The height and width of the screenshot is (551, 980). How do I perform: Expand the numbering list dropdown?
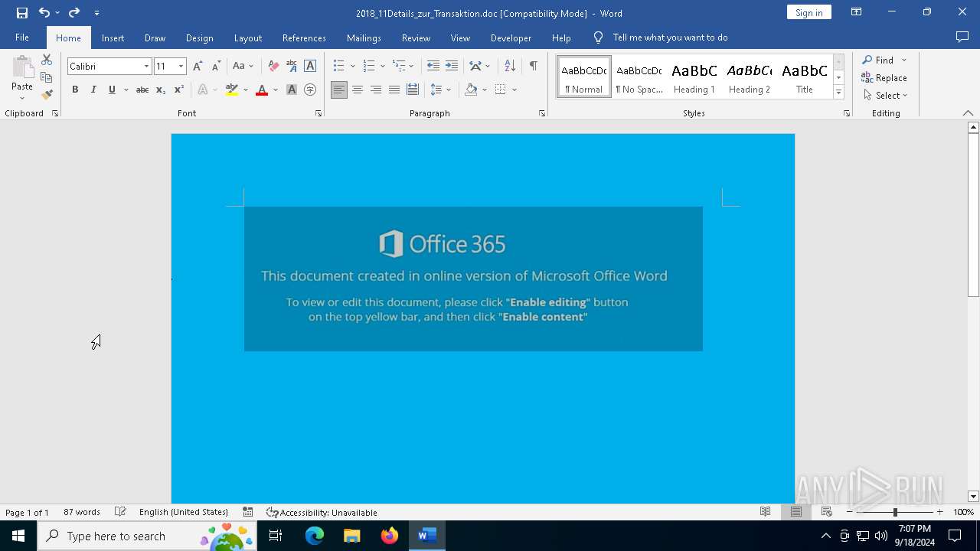383,66
